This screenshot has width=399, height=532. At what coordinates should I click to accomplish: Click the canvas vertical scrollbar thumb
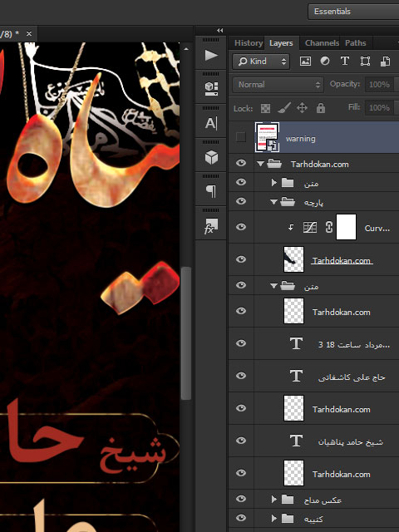tap(186, 332)
